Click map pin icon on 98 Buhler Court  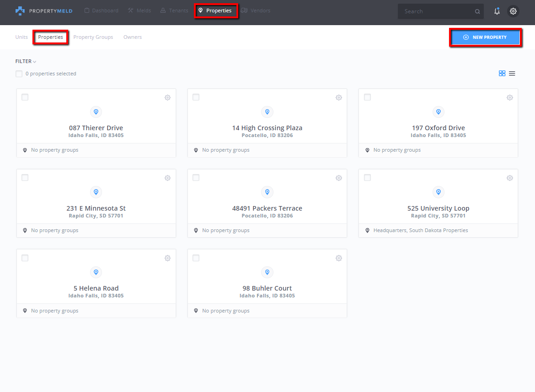click(267, 272)
